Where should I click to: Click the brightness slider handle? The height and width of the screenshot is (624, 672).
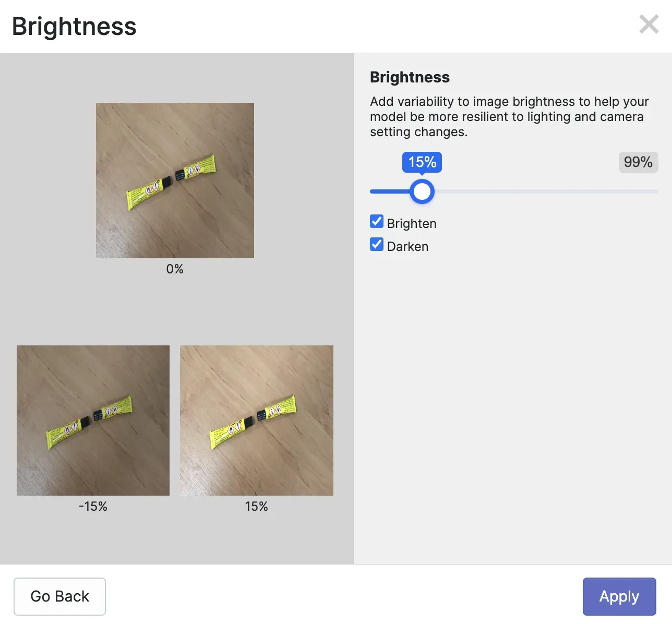tap(422, 191)
